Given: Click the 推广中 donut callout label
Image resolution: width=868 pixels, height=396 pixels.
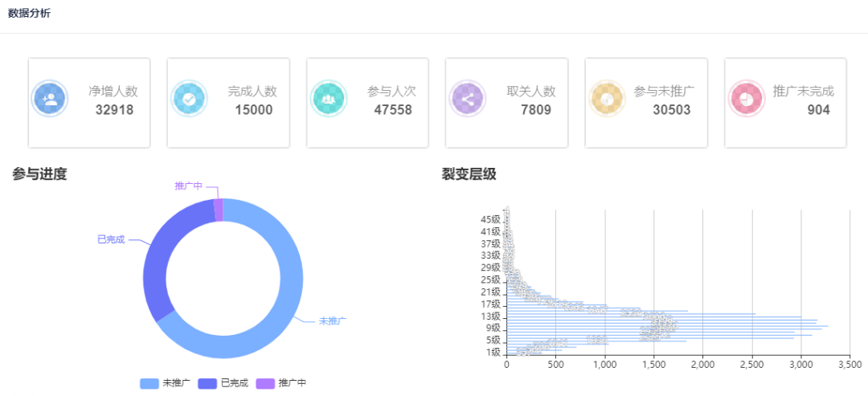Looking at the screenshot, I should [x=188, y=186].
